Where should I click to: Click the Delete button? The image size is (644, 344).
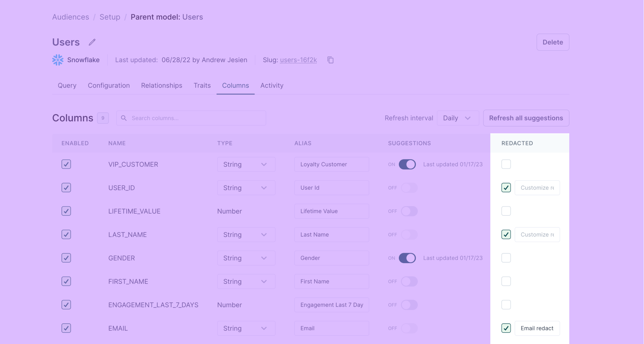(553, 42)
